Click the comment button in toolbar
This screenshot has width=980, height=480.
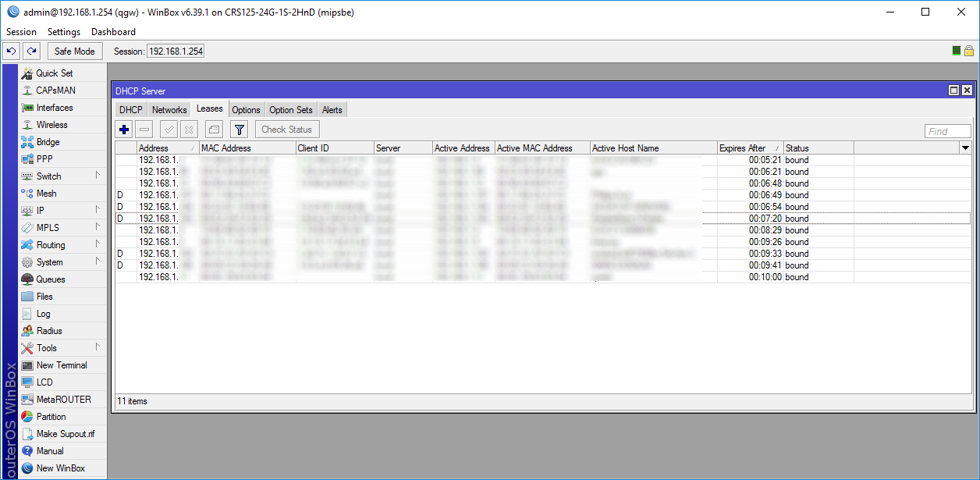pos(214,130)
